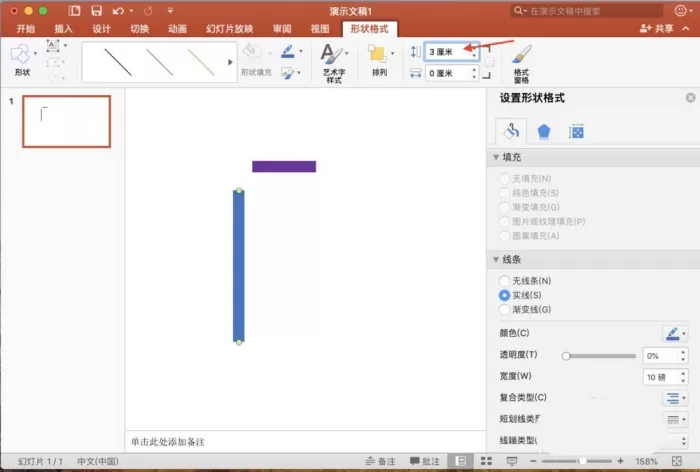Click the transparency field showing 0%
Screen dimensions: 700x472
coord(660,356)
